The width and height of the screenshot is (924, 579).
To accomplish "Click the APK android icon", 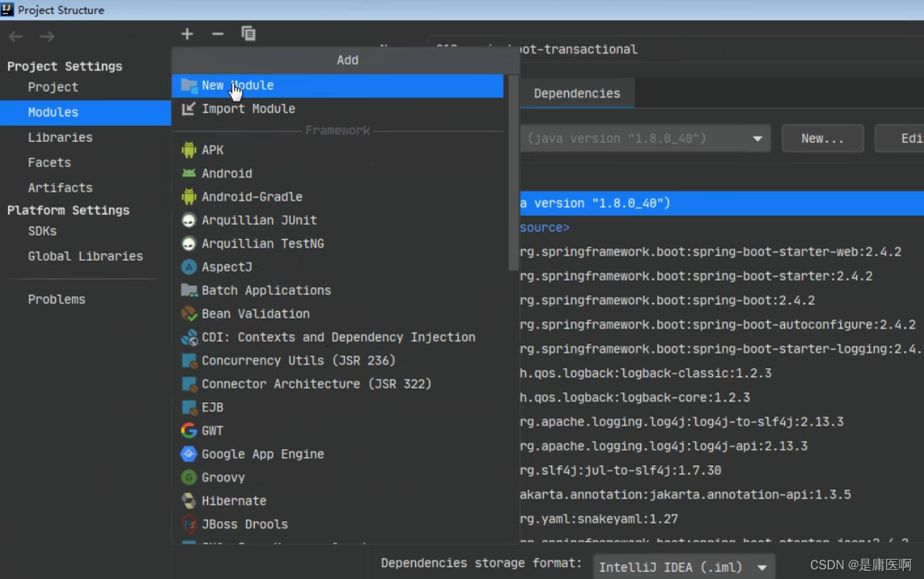I will coord(189,150).
